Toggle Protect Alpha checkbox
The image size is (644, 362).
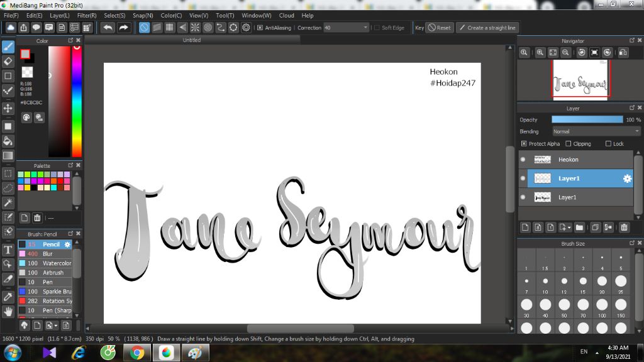pyautogui.click(x=524, y=144)
